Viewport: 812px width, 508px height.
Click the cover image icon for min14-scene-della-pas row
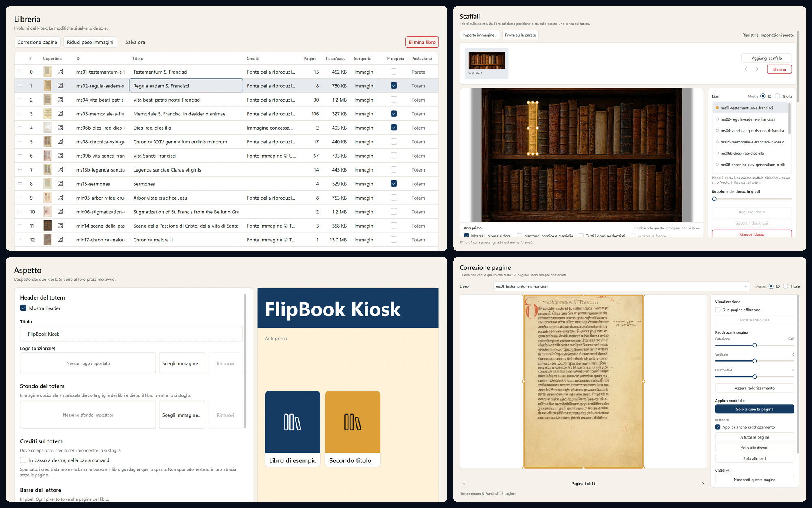click(60, 225)
